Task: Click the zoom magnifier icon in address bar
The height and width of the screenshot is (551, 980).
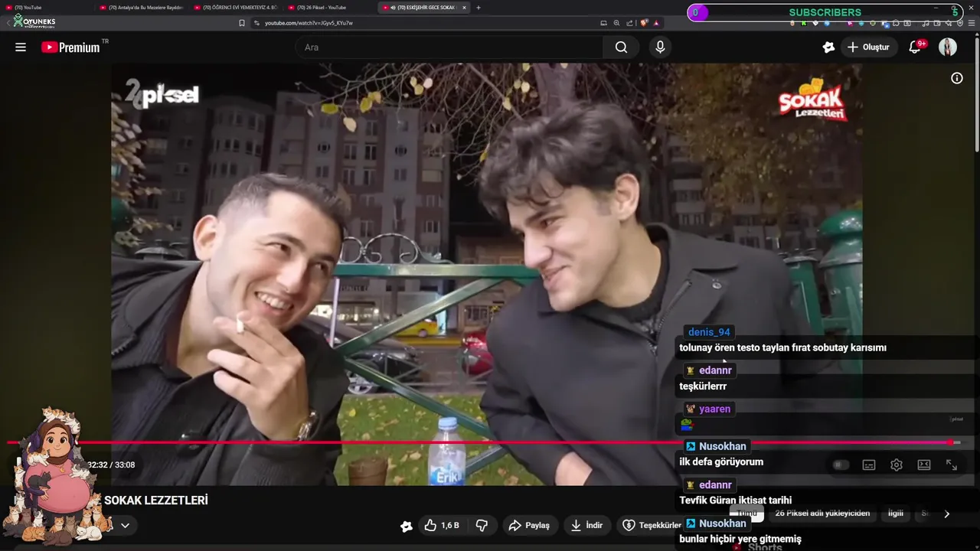Action: tap(616, 23)
